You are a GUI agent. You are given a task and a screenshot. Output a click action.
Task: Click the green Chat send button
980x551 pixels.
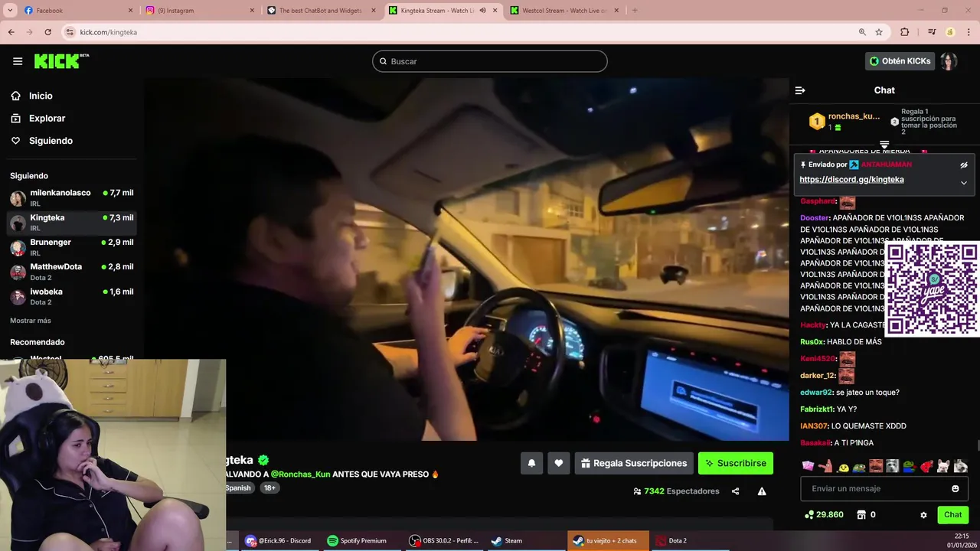(952, 515)
